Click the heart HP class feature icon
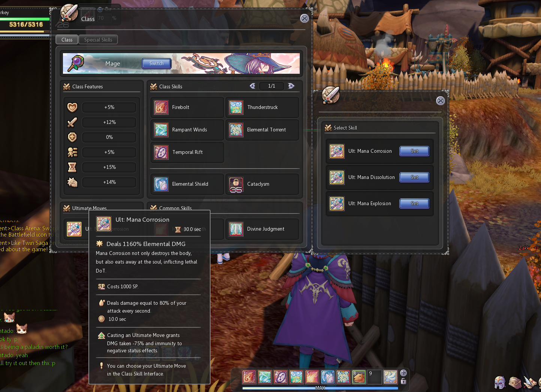This screenshot has height=392, width=541. 72,107
